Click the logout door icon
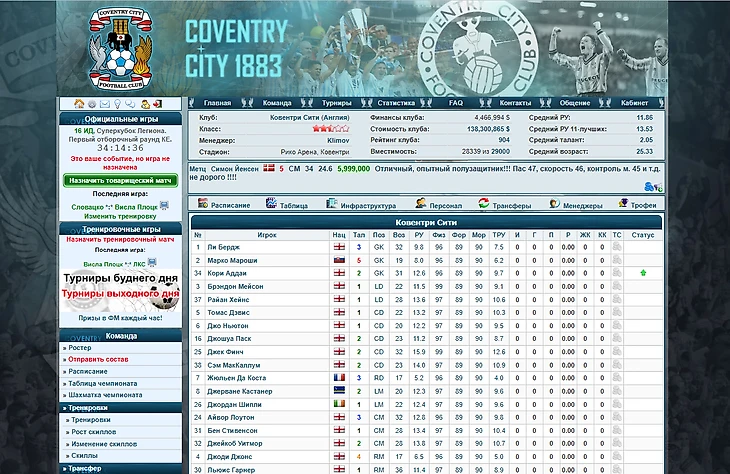The image size is (730, 474). pos(158,104)
